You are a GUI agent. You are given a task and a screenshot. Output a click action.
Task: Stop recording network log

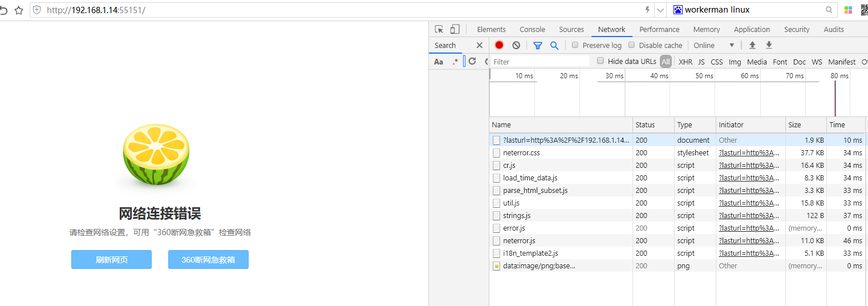(x=499, y=45)
